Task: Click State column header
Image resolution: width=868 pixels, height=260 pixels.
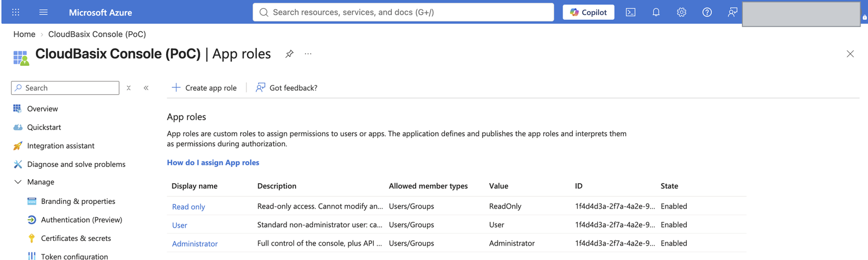Action: [x=670, y=186]
